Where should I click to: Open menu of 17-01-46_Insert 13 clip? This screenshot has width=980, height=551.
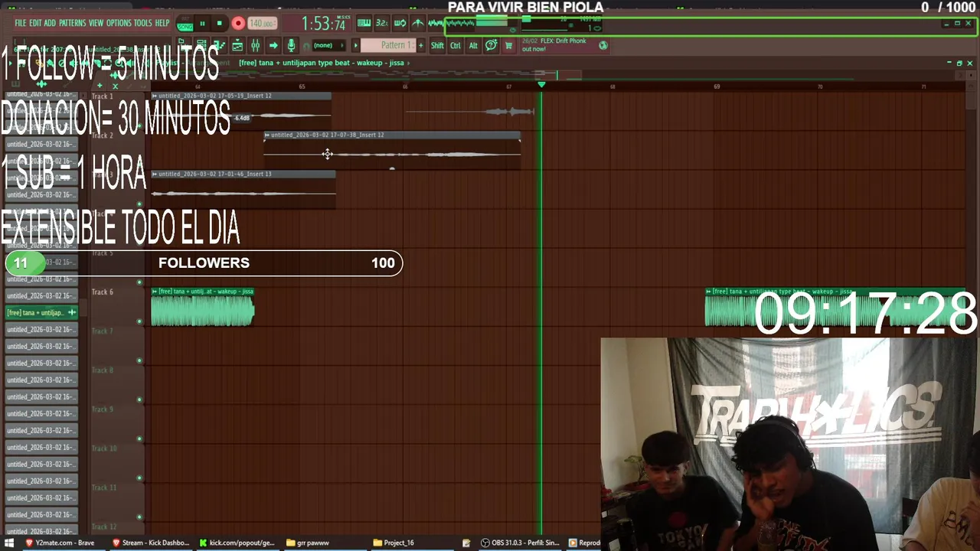pyautogui.click(x=155, y=174)
